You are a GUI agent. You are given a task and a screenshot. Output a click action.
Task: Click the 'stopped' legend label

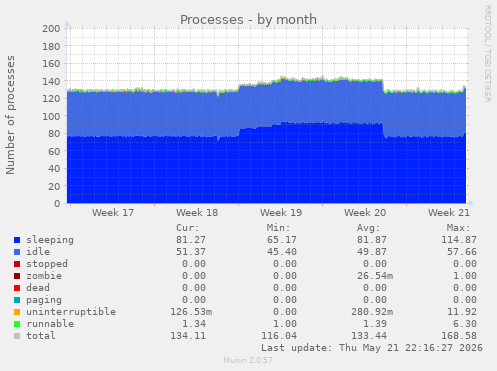click(47, 264)
